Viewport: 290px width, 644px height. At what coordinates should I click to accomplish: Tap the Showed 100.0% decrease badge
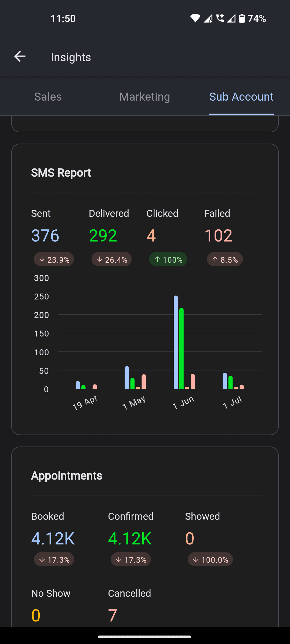[210, 559]
